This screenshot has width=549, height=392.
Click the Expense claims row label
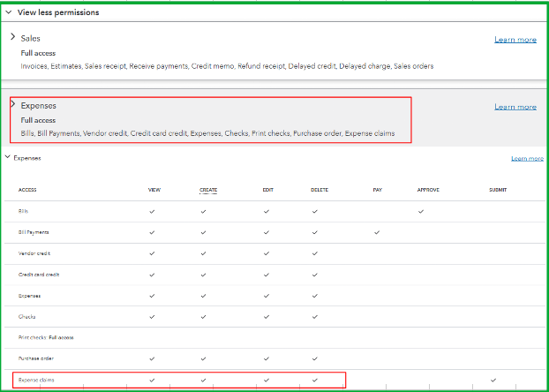tap(34, 380)
